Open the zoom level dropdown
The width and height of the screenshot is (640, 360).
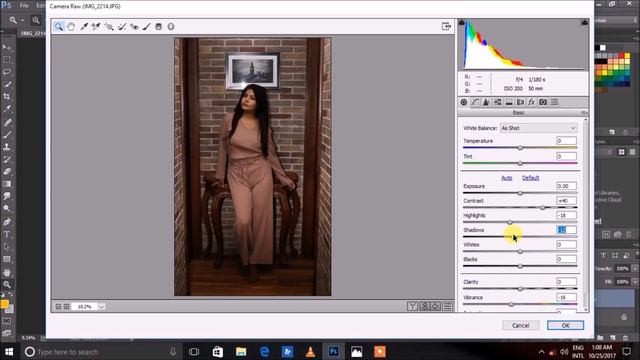[102, 307]
